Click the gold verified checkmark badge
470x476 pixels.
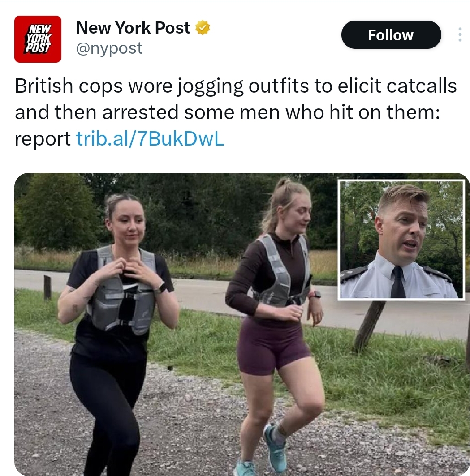[203, 28]
